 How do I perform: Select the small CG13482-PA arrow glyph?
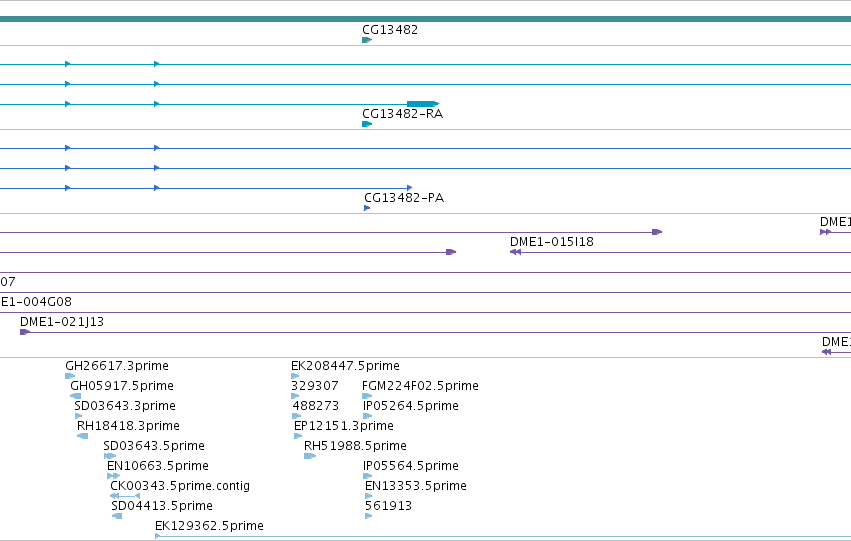[x=367, y=208]
